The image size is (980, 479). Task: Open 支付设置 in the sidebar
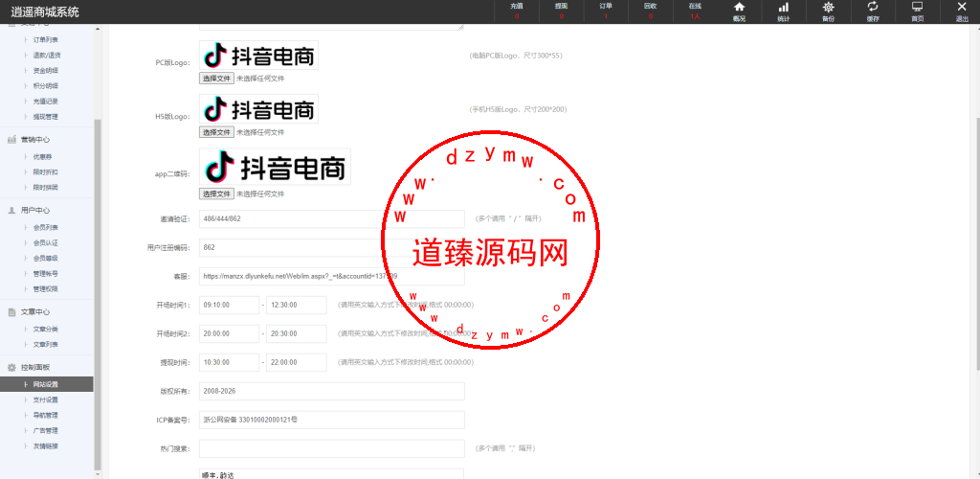point(46,399)
